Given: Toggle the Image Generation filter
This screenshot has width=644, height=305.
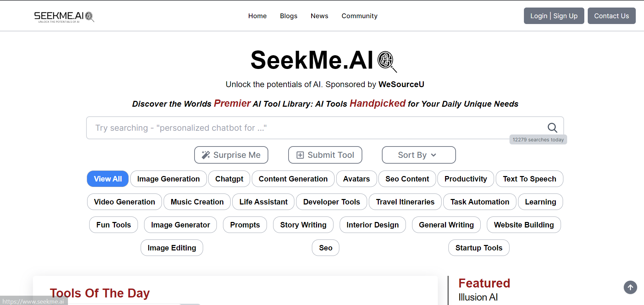Looking at the screenshot, I should tap(168, 179).
